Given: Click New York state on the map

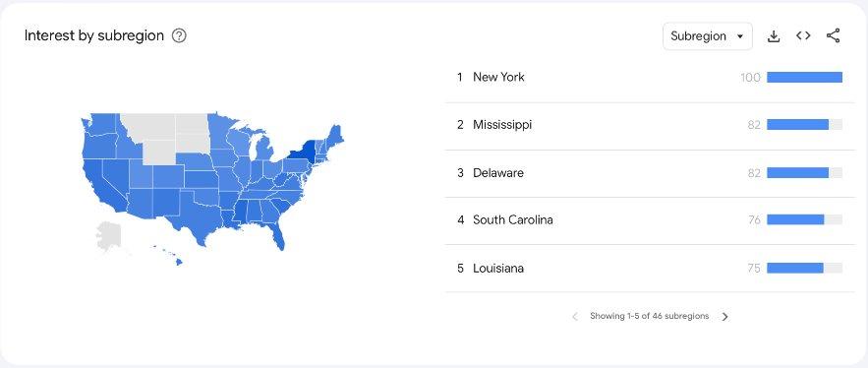Looking at the screenshot, I should point(303,153).
